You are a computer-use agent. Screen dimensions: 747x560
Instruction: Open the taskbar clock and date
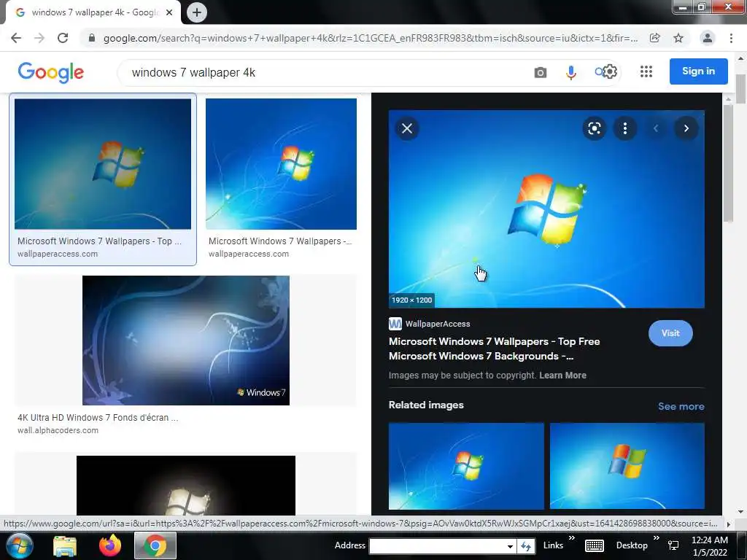pyautogui.click(x=710, y=546)
